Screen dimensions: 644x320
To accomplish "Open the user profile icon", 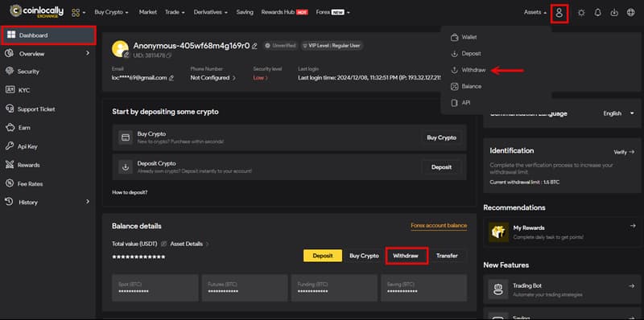I will (559, 13).
